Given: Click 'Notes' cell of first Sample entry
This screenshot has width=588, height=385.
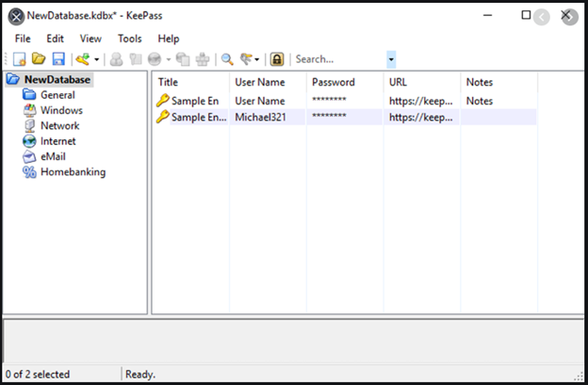Looking at the screenshot, I should (x=480, y=101).
